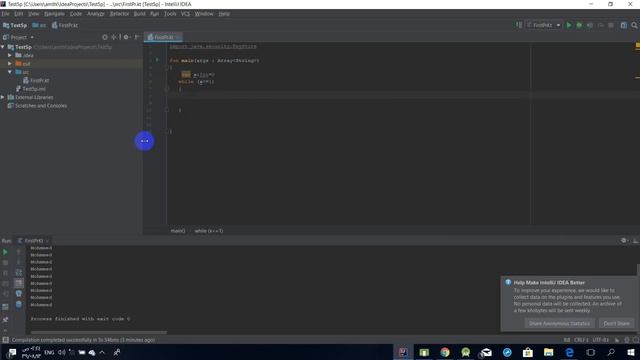Select Scratches and Consoles
The image size is (640, 360).
(37, 106)
